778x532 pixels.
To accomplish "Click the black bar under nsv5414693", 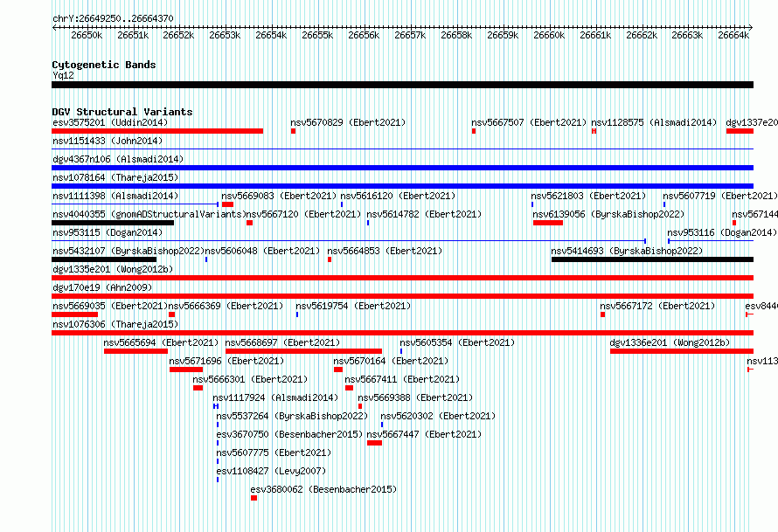I will click(x=652, y=259).
